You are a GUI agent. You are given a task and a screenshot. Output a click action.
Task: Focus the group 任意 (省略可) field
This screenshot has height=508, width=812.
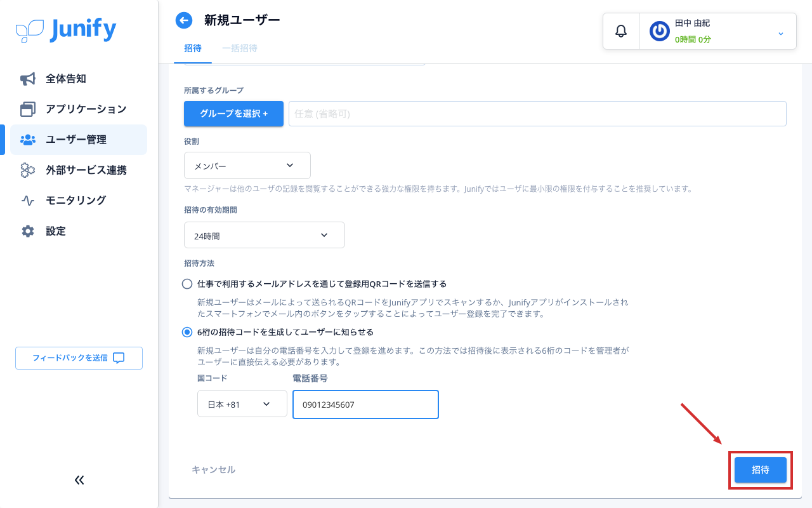[537, 114]
